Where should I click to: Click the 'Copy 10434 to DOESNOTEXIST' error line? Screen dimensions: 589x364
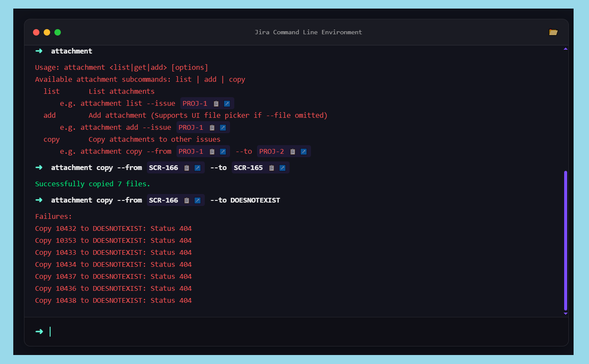(x=114, y=265)
